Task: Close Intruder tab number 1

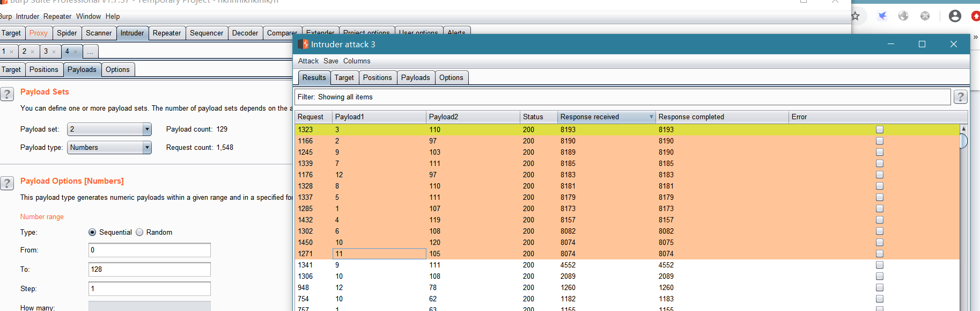Action: [11, 52]
